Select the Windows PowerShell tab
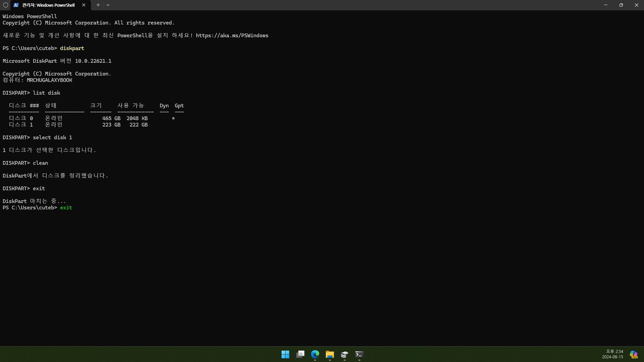Image resolution: width=644 pixels, height=362 pixels. (x=50, y=5)
